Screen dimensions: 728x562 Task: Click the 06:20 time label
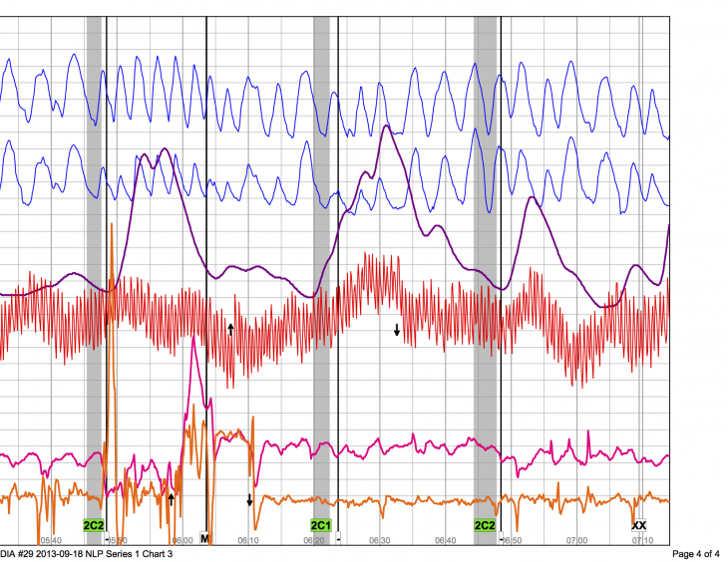314,539
